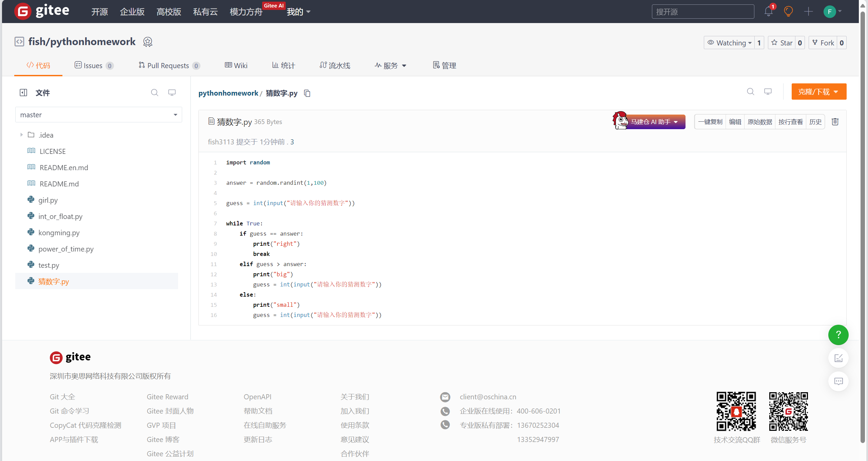The image size is (868, 461).
Task: Expand the master branch dropdown
Action: 98,115
